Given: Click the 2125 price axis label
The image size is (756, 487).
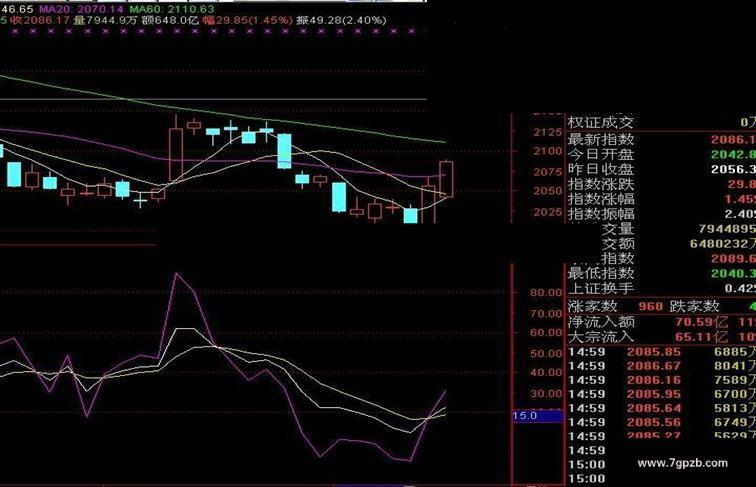Looking at the screenshot, I should tap(548, 132).
